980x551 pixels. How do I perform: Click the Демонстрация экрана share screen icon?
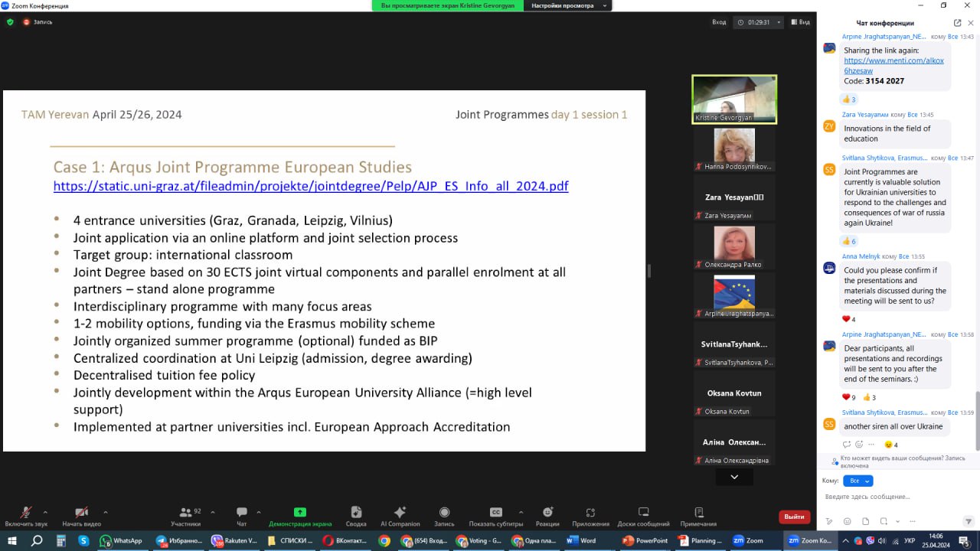coord(300,513)
